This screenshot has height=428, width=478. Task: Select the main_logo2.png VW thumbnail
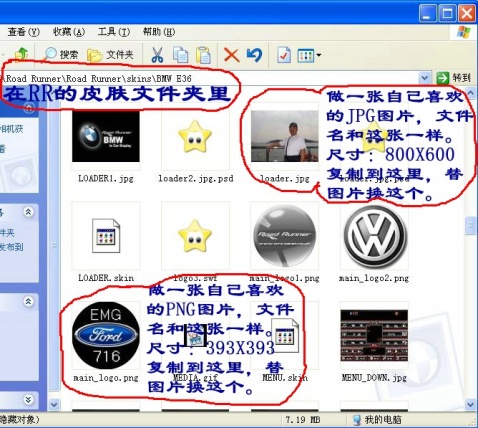(375, 236)
